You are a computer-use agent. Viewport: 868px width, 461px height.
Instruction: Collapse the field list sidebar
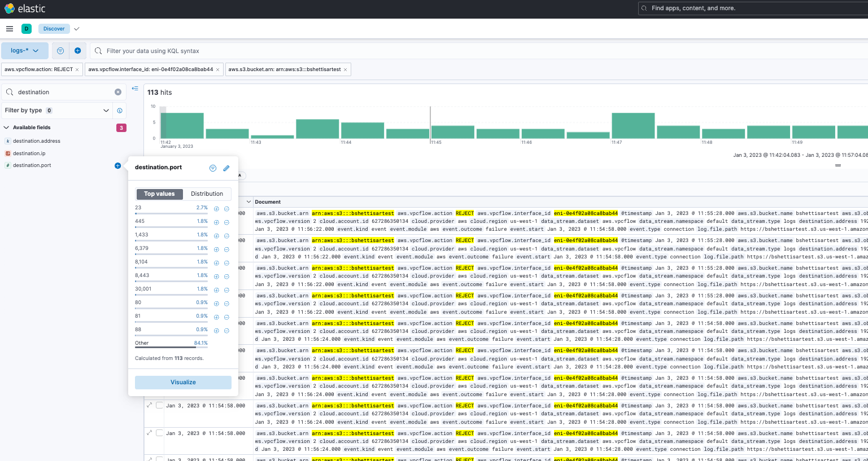[x=135, y=89]
